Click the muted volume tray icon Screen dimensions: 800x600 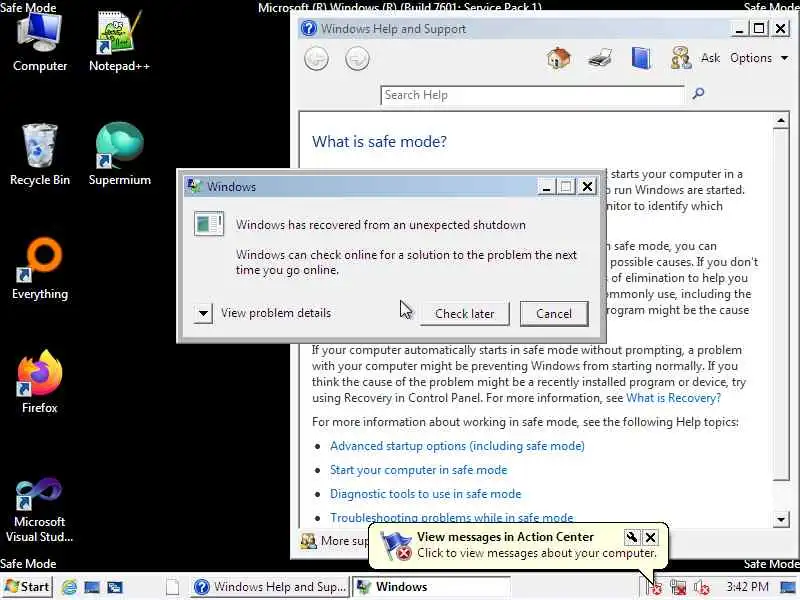[702, 588]
